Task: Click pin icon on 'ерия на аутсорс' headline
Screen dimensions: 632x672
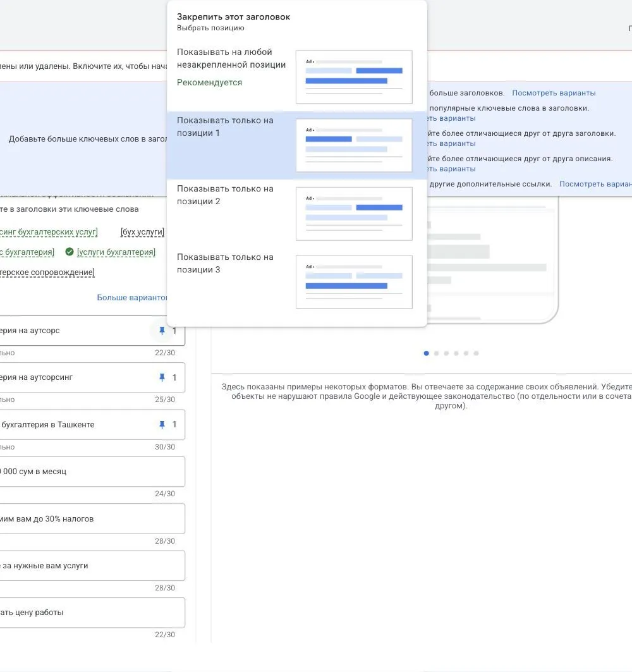Action: pyautogui.click(x=162, y=331)
